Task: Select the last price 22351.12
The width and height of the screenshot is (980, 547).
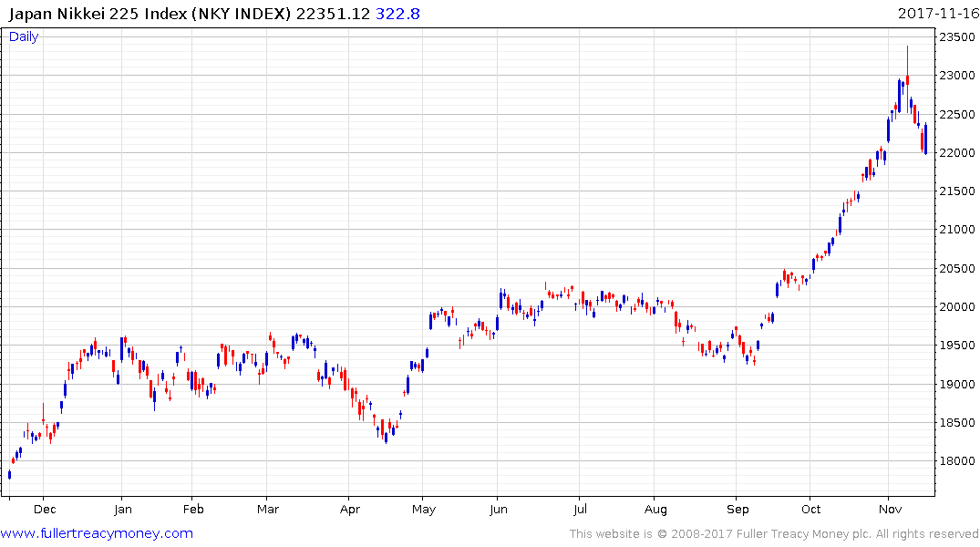Action: [x=333, y=14]
